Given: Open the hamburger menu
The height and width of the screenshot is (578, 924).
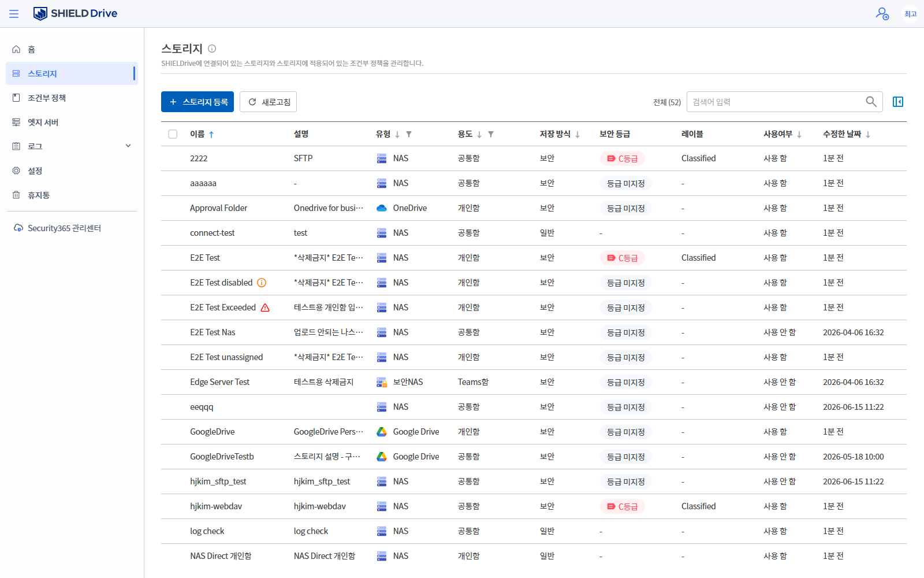Looking at the screenshot, I should coord(14,14).
